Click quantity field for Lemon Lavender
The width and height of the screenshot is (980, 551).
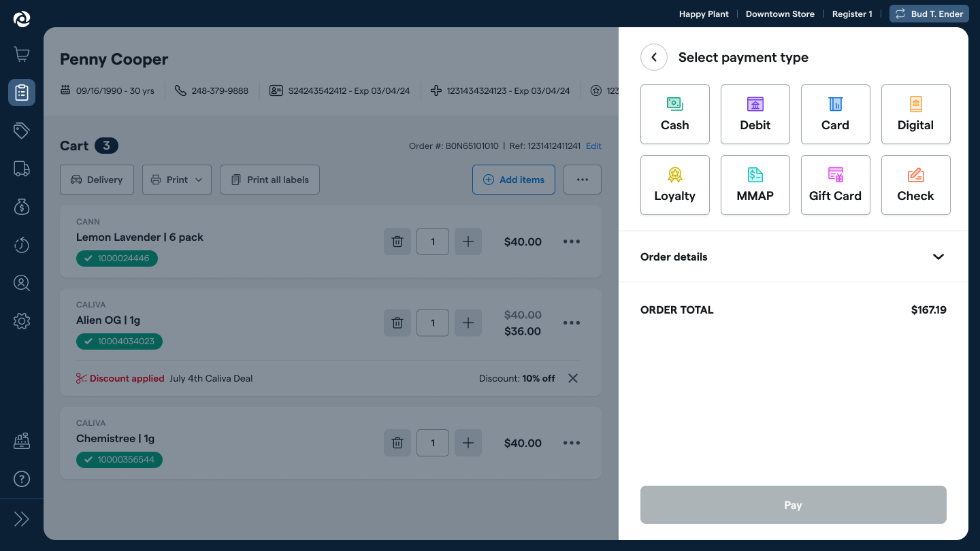click(x=433, y=241)
